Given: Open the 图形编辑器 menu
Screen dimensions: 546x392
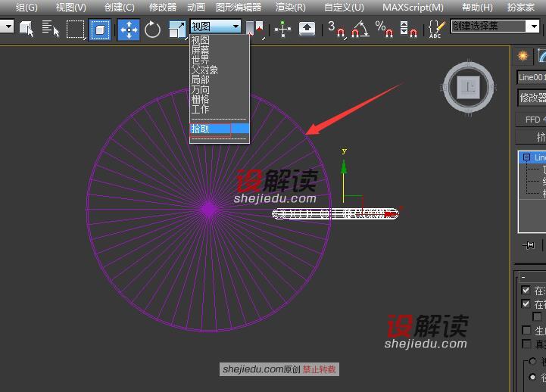Looking at the screenshot, I should tap(239, 7).
